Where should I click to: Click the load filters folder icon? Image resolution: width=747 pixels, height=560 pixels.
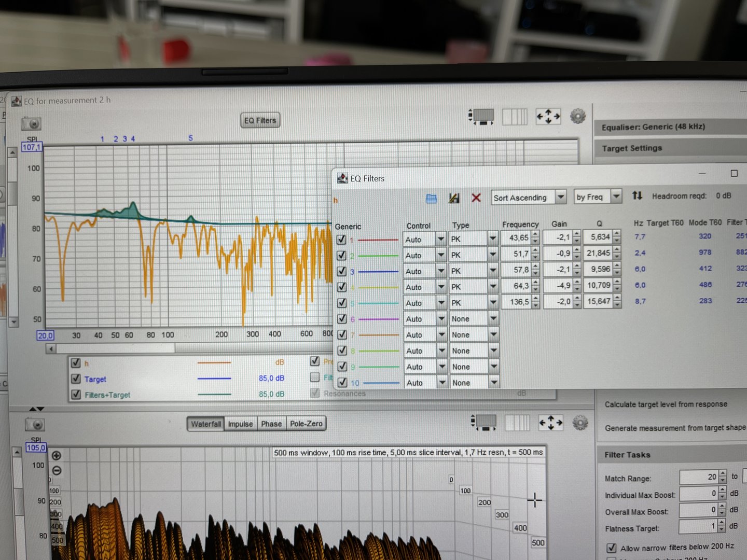pyautogui.click(x=431, y=199)
